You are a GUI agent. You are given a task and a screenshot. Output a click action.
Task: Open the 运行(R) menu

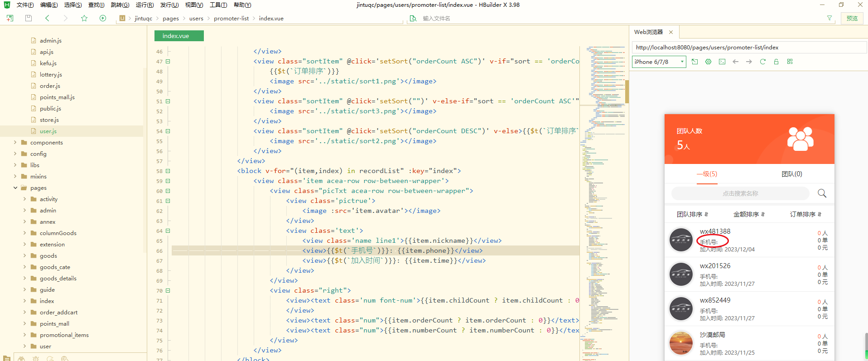tap(145, 5)
